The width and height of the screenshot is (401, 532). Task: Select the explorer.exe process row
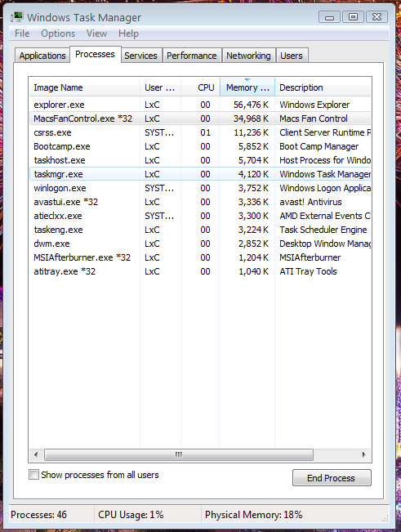click(x=200, y=105)
